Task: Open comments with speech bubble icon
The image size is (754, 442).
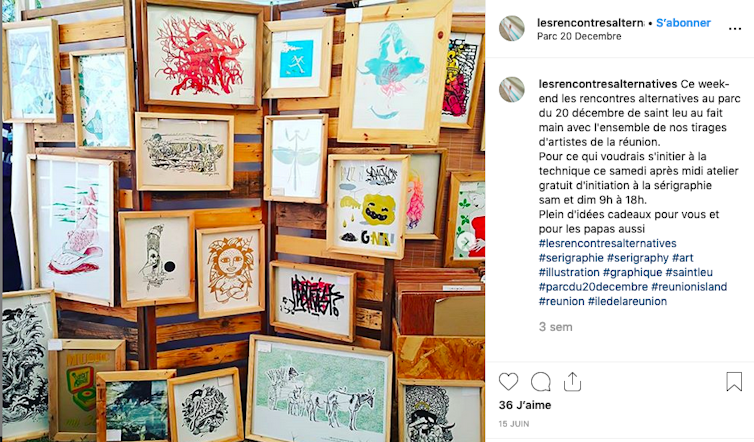Action: click(540, 382)
